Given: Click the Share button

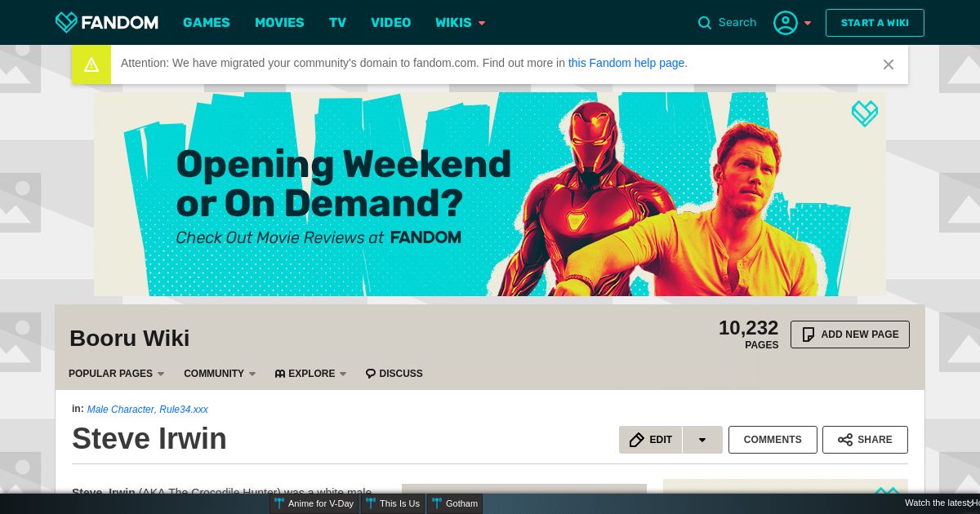Looking at the screenshot, I should 865,440.
